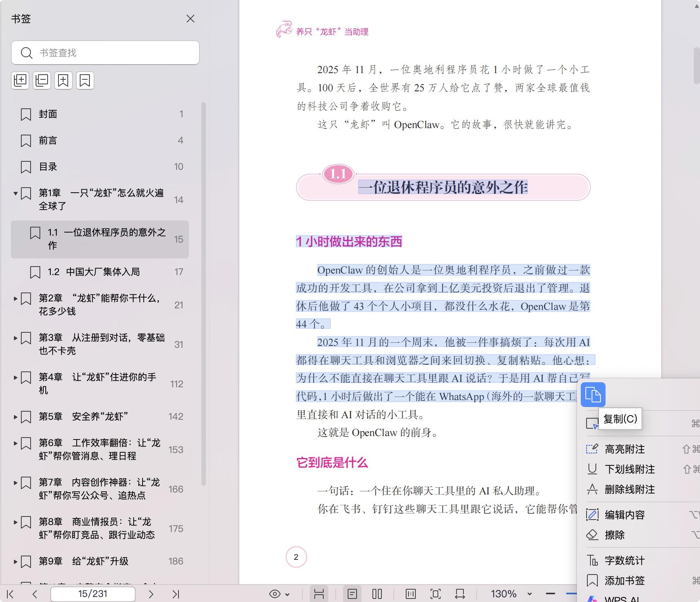Click the 1.1 section heading in the page
Viewport: 700px width, 602px height.
pyautogui.click(x=443, y=188)
